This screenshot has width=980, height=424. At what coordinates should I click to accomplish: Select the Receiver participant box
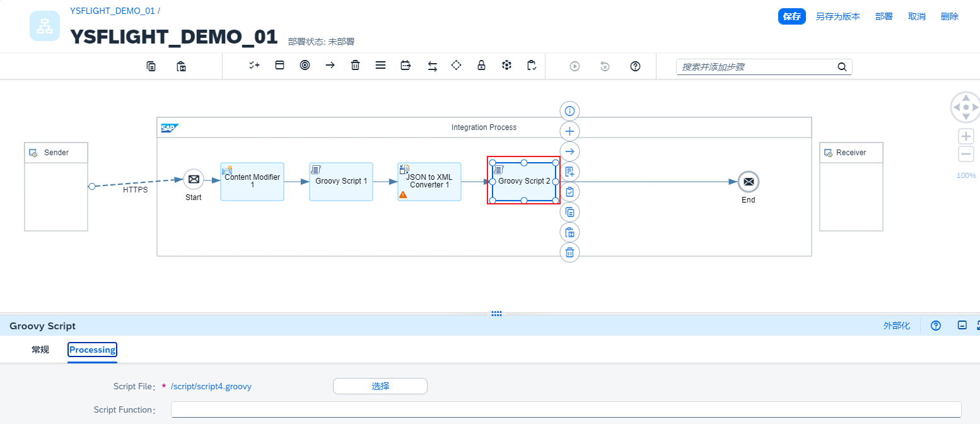851,187
